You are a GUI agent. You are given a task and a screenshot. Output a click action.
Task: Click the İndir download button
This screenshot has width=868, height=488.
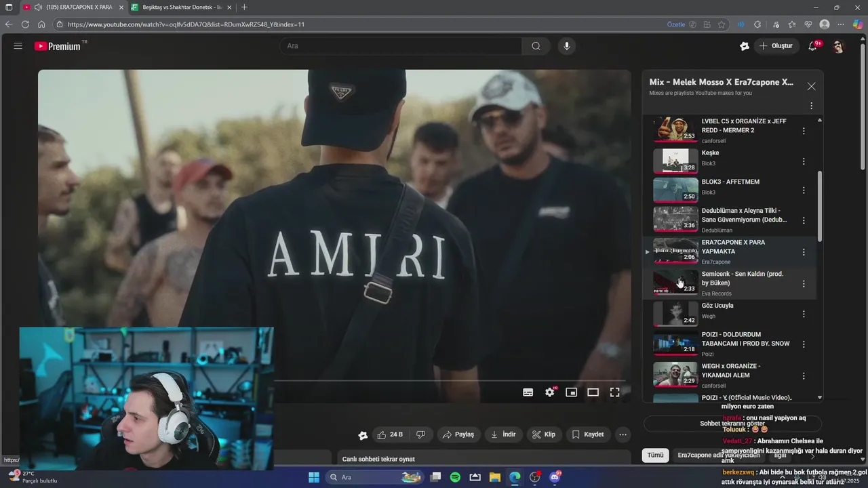click(x=503, y=434)
